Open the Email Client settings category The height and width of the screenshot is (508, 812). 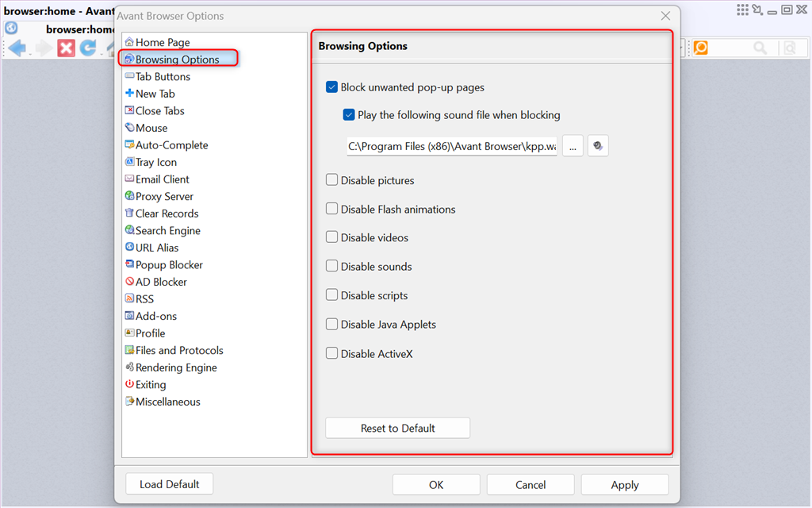[157, 179]
